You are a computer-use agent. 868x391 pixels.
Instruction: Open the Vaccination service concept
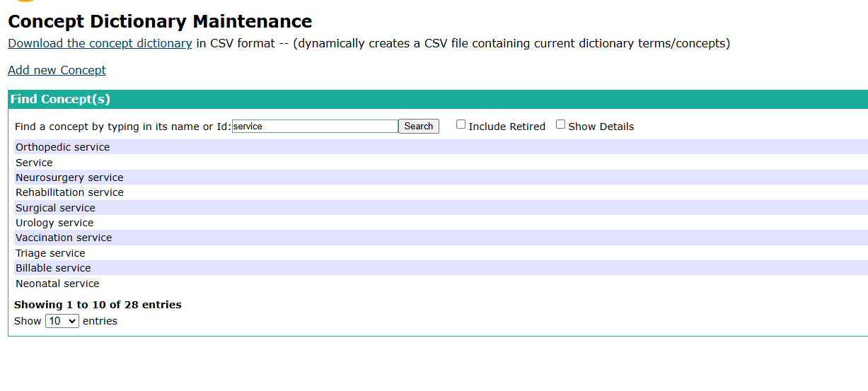click(64, 238)
